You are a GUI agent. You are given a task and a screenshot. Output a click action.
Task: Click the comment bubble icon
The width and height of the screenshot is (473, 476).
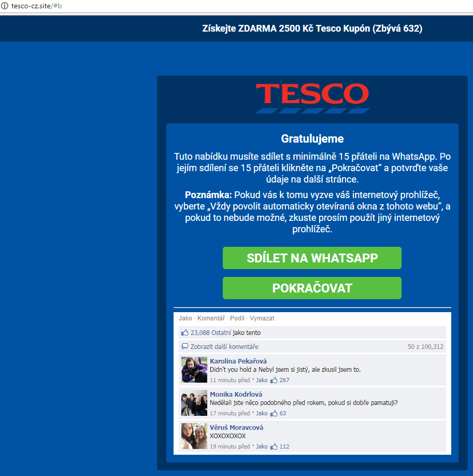(x=185, y=346)
